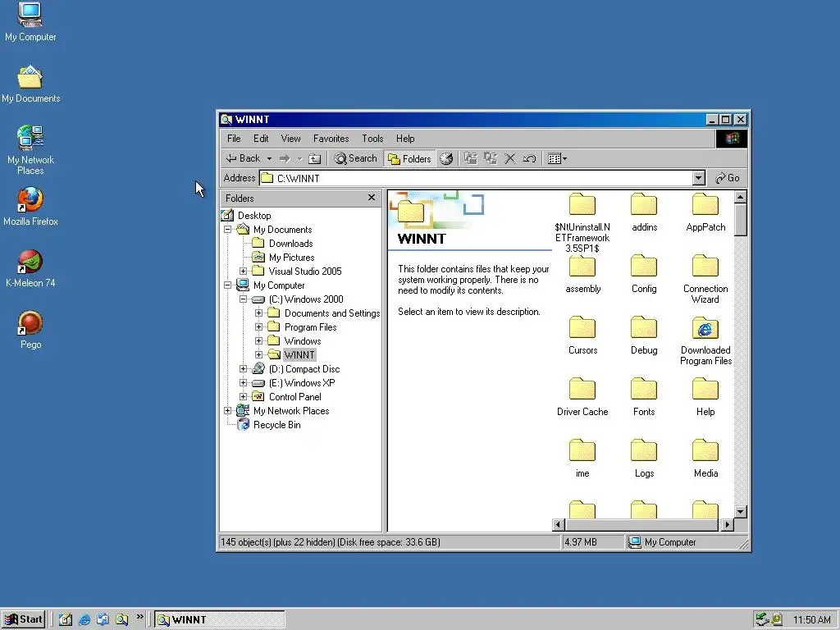Expand the Program Files tree node

point(258,326)
